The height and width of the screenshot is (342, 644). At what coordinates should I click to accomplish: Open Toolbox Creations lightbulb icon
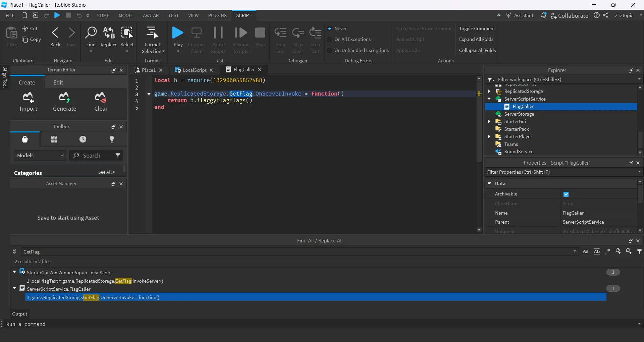[x=112, y=139]
